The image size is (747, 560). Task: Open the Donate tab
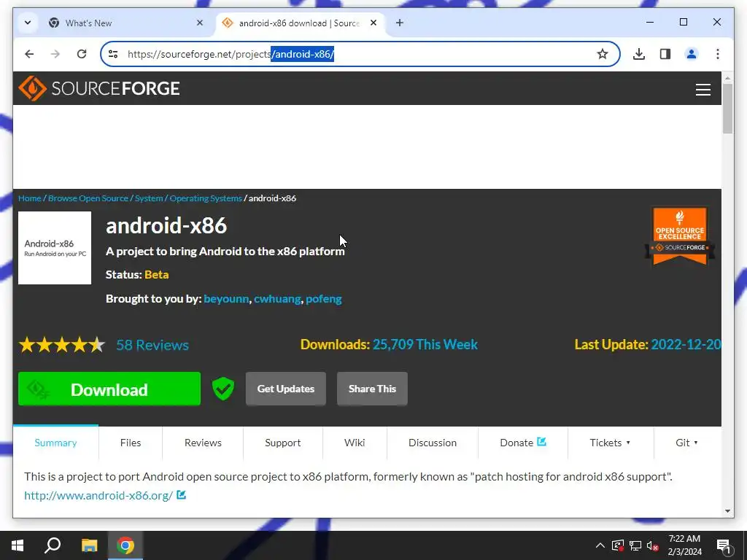[522, 443]
